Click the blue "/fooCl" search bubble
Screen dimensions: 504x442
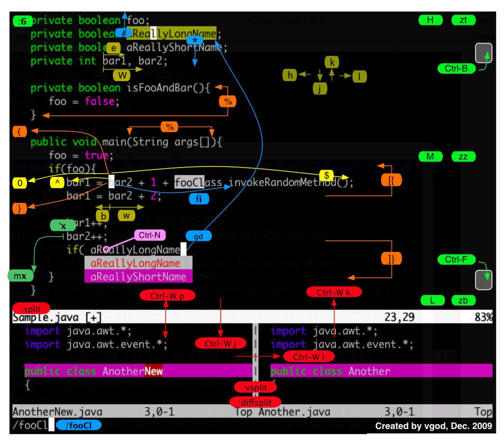[x=78, y=425]
